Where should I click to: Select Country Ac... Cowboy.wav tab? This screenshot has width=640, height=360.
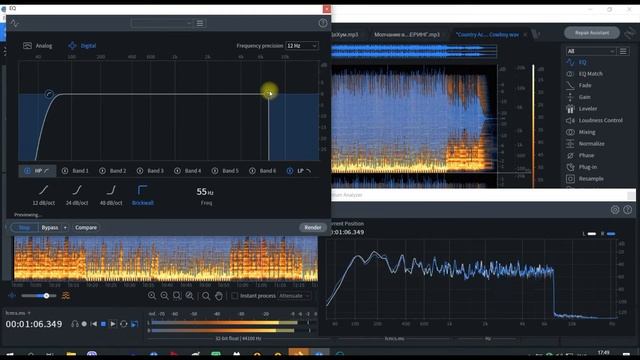pos(487,35)
